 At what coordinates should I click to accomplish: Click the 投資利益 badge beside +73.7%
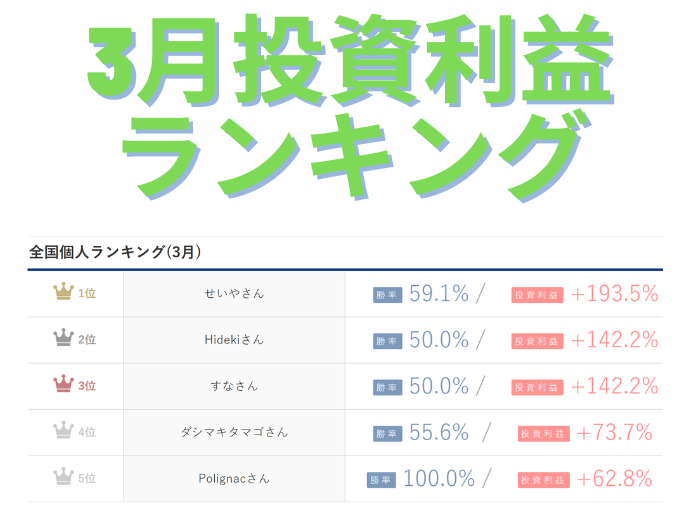(543, 433)
